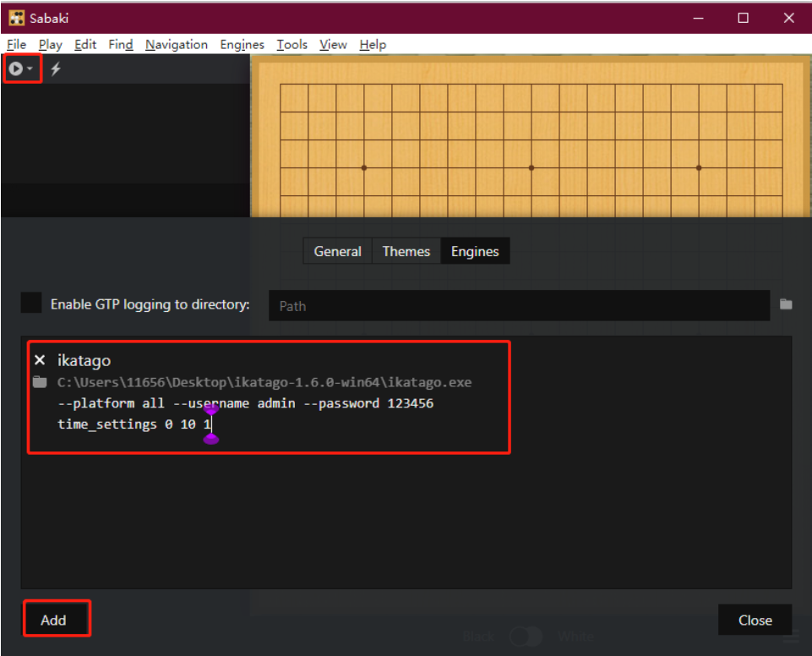
Task: Switch to the Themes tab
Action: click(406, 251)
